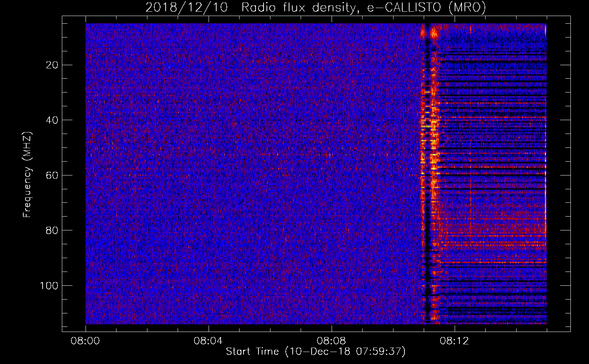Click the '08:12' time tick label
Screen dimensions: 589x364
click(454, 341)
